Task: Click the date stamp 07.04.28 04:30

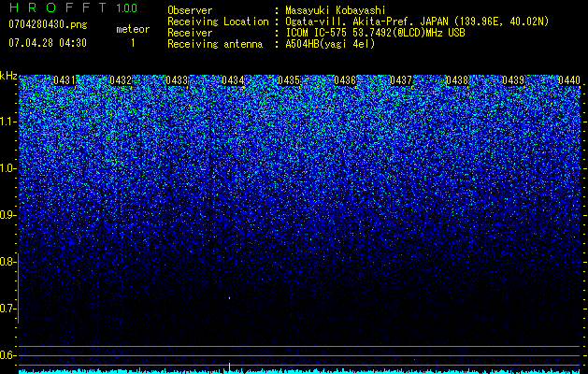Action: tap(48, 43)
